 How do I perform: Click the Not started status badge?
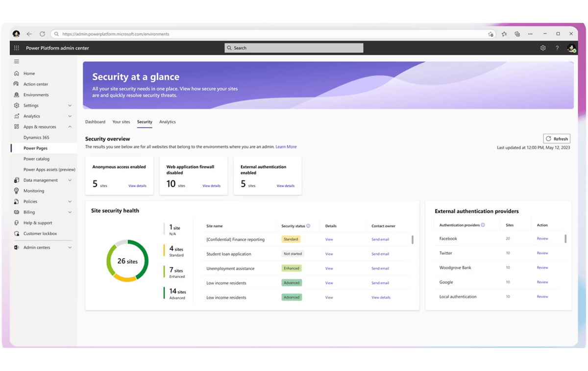pyautogui.click(x=293, y=254)
